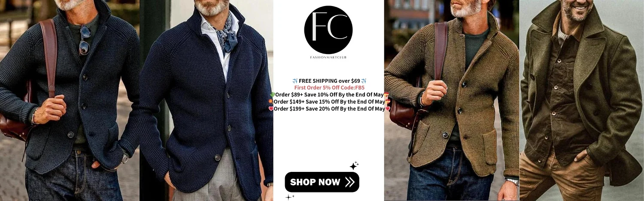Click the airplane emoji after $69
644x201 pixels.
click(x=364, y=81)
